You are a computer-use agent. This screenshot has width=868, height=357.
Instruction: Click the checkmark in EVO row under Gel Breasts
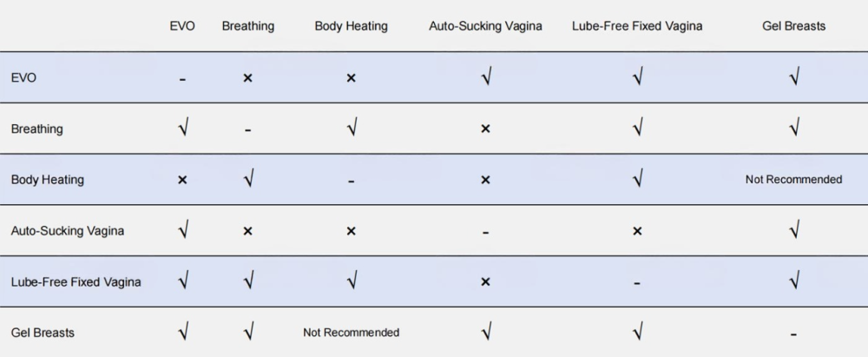(793, 77)
